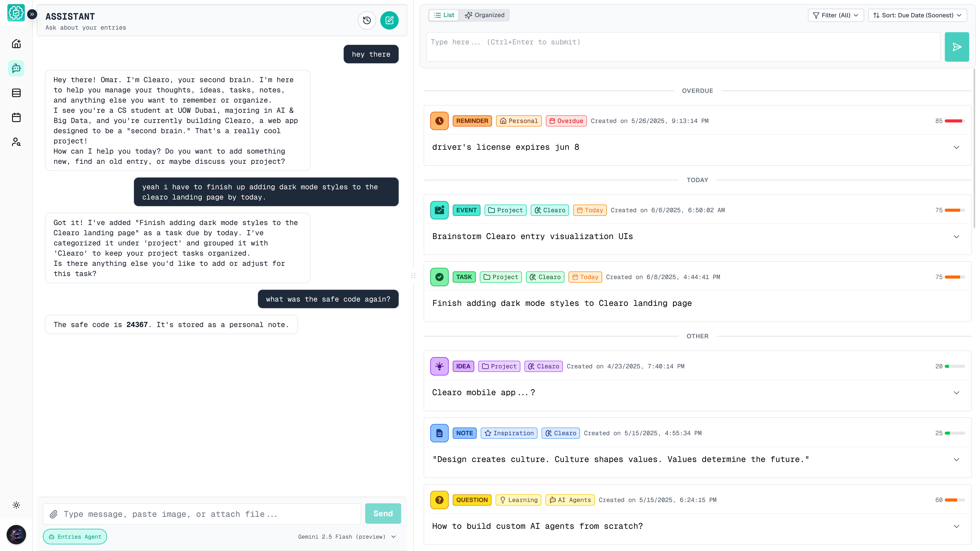Click the Overdue date tag
This screenshot has height=551, width=980.
566,121
